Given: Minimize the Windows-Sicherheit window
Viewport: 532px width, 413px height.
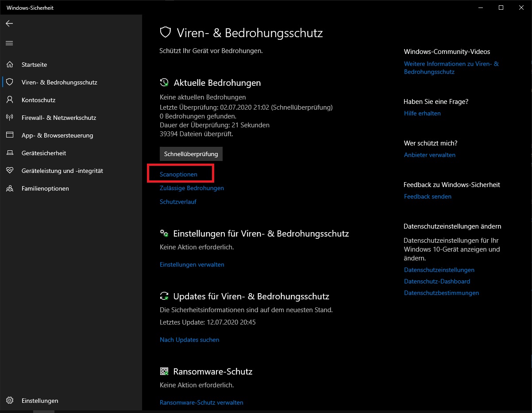Looking at the screenshot, I should pyautogui.click(x=481, y=8).
